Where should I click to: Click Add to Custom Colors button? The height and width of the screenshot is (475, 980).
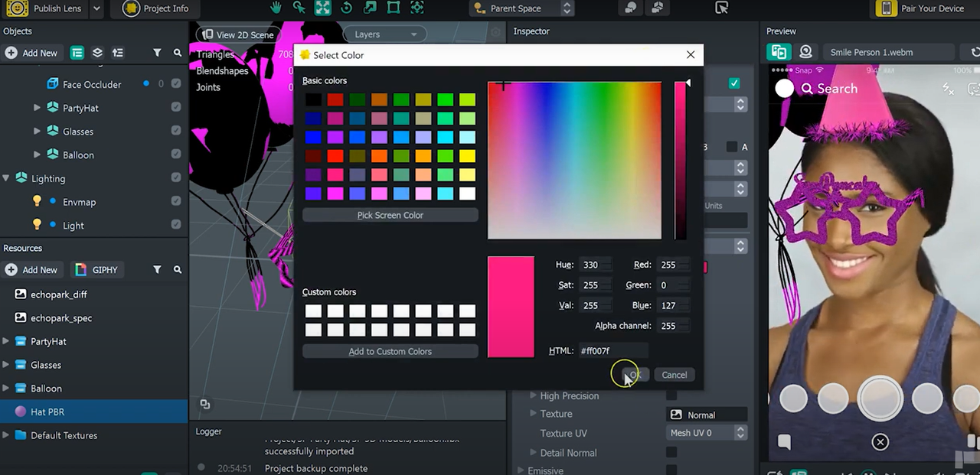pos(390,351)
